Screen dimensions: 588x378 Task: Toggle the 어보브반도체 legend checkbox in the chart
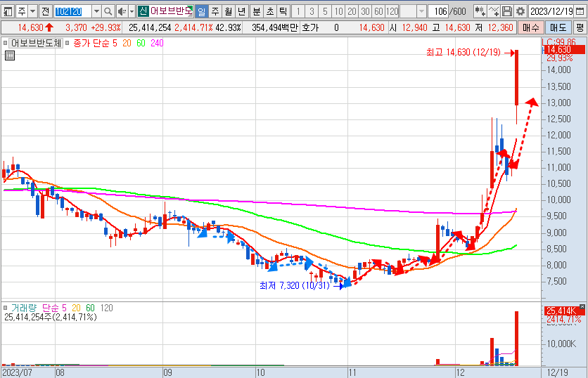[x=5, y=43]
